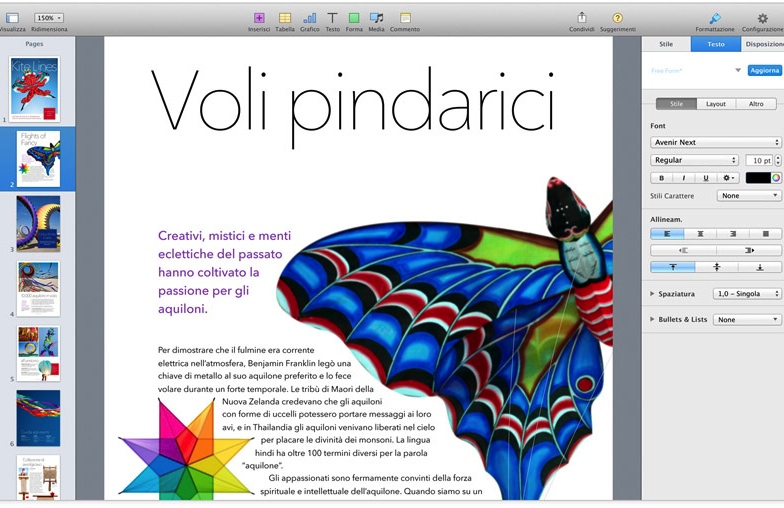Expand the Bullets & Lists section
Image resolution: width=784 pixels, height=508 pixels.
[652, 319]
